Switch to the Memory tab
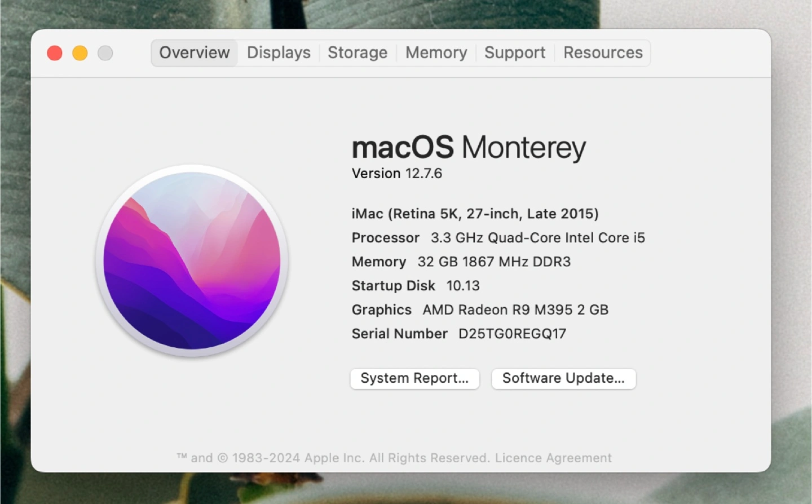812x504 pixels. 436,53
